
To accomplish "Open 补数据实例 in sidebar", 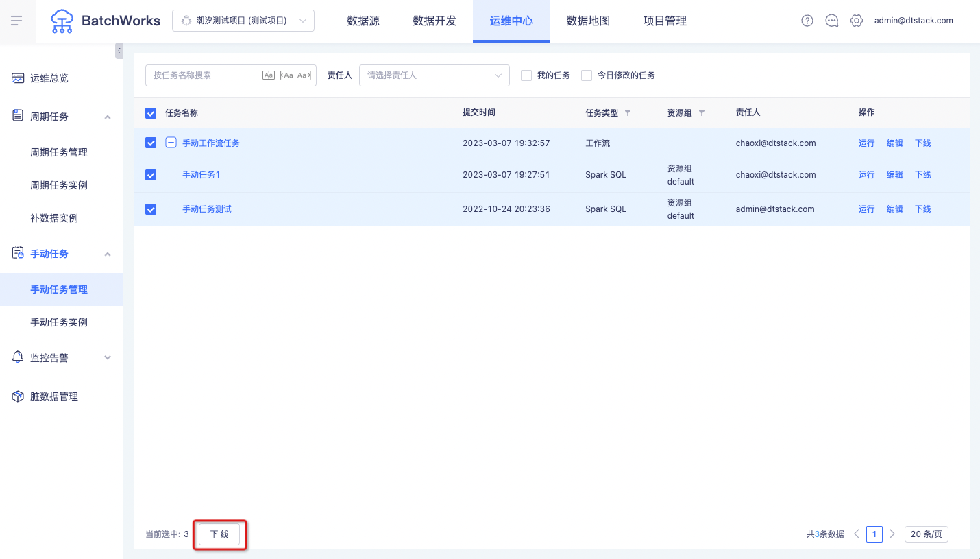I will coord(54,218).
